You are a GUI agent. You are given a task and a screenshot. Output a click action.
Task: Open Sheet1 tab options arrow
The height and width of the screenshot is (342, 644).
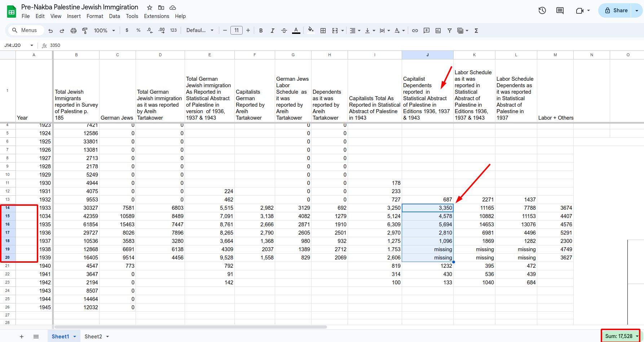[75, 336]
